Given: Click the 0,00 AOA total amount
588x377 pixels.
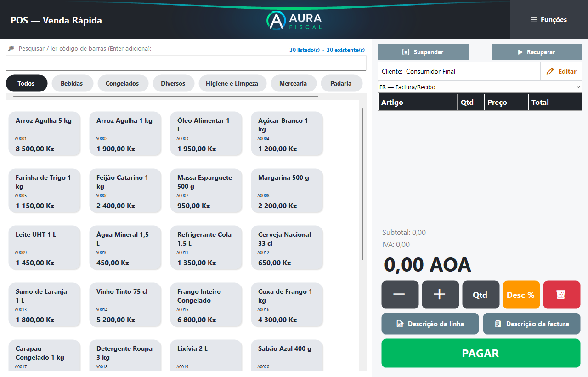Looking at the screenshot, I should [x=428, y=265].
